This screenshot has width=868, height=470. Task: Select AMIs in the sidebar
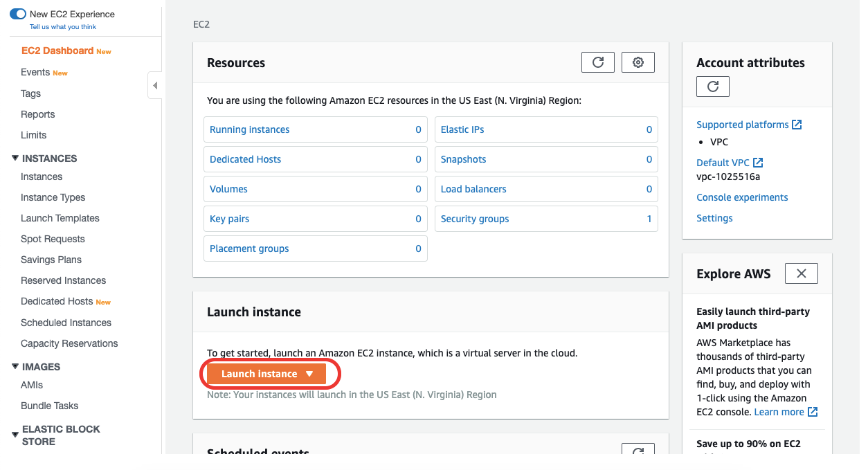click(x=32, y=385)
